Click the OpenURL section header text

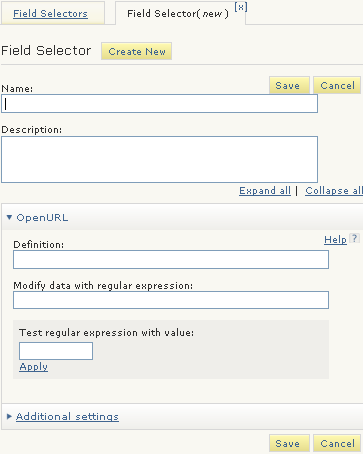42,218
